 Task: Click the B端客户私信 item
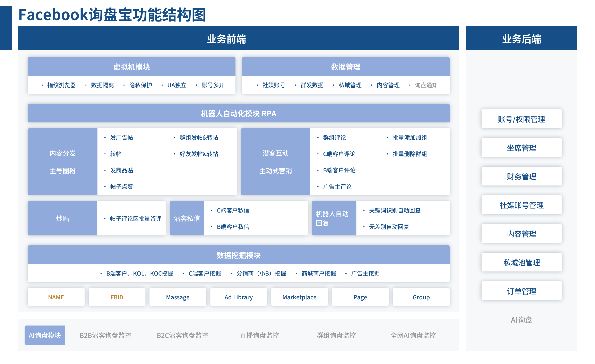click(x=233, y=227)
